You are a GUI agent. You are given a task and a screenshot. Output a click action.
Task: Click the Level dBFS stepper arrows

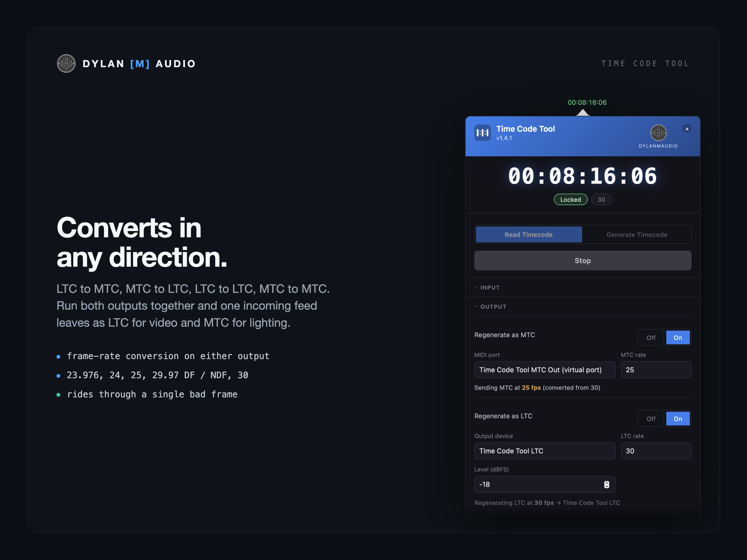606,484
